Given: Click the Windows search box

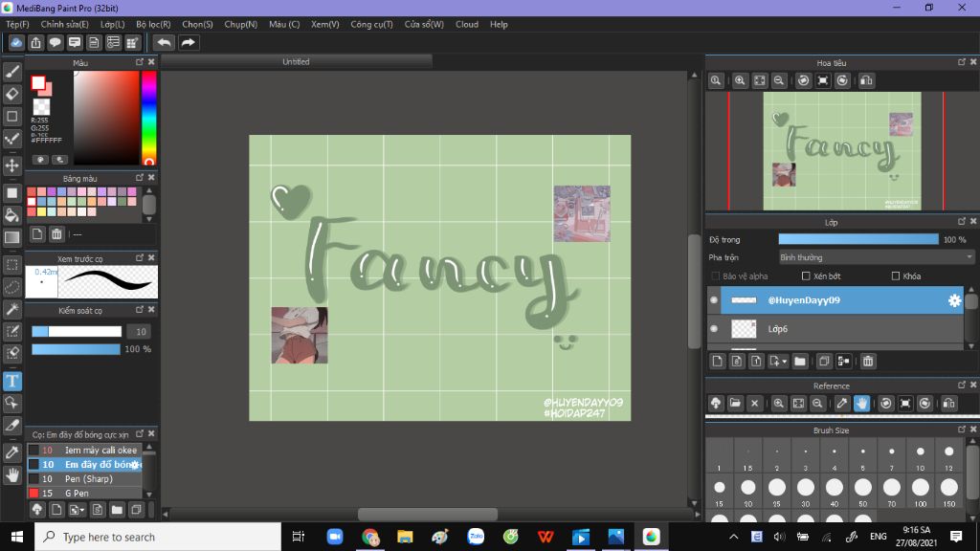Looking at the screenshot, I should pyautogui.click(x=158, y=537).
